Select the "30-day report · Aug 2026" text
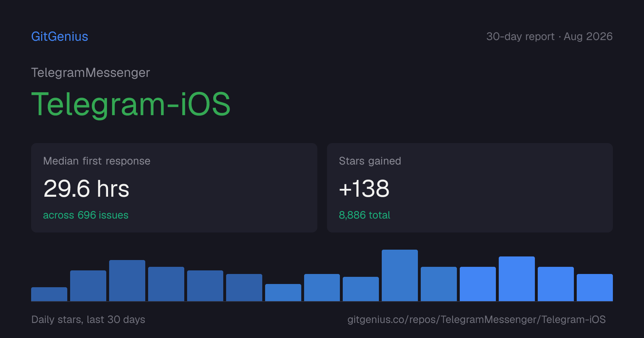Image resolution: width=644 pixels, height=338 pixels. [549, 36]
